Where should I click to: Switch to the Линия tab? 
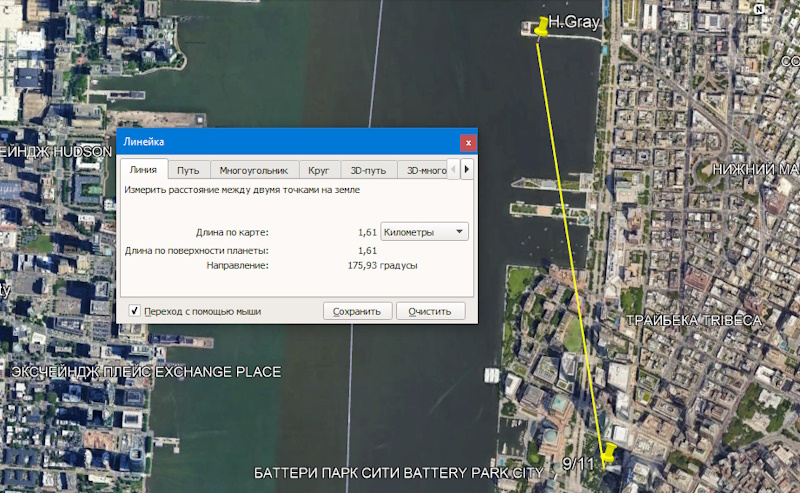coord(143,169)
